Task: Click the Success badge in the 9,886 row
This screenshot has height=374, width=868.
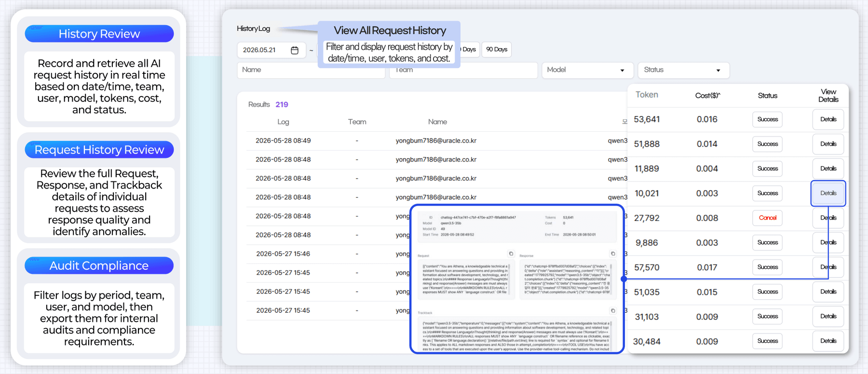Action: pos(767,242)
